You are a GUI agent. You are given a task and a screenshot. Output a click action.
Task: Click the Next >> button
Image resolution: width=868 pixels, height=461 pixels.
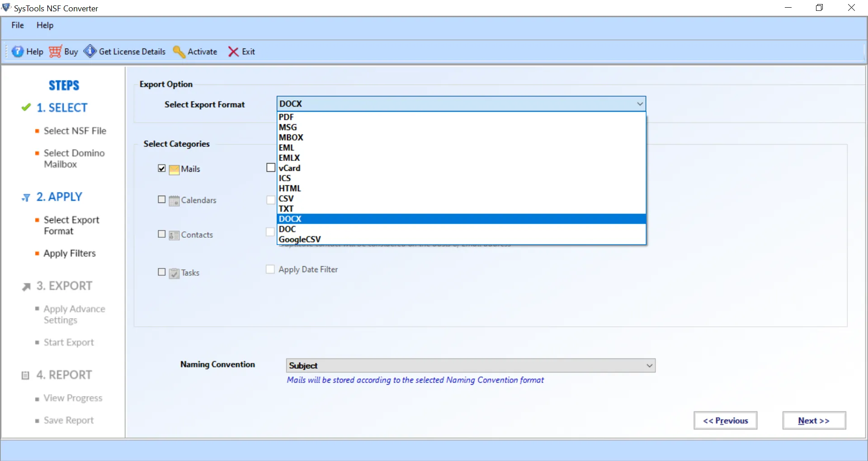814,420
